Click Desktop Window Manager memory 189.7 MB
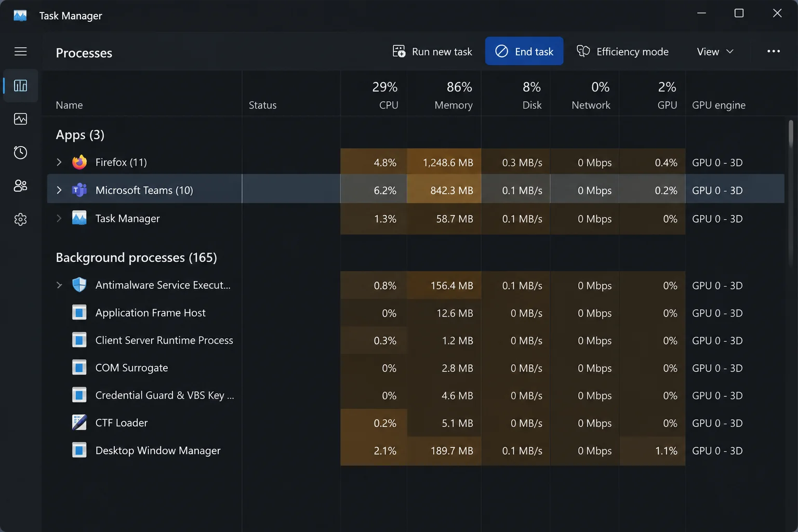The height and width of the screenshot is (532, 798). 451,451
